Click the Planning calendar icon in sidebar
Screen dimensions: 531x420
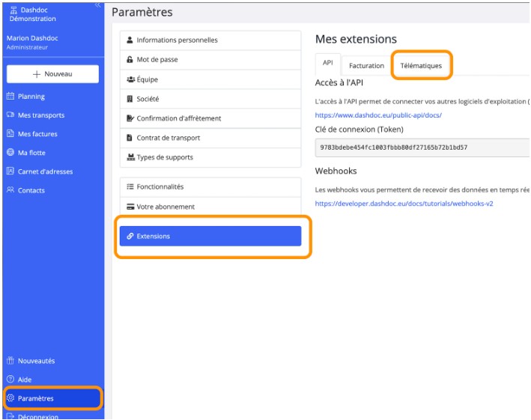click(10, 97)
